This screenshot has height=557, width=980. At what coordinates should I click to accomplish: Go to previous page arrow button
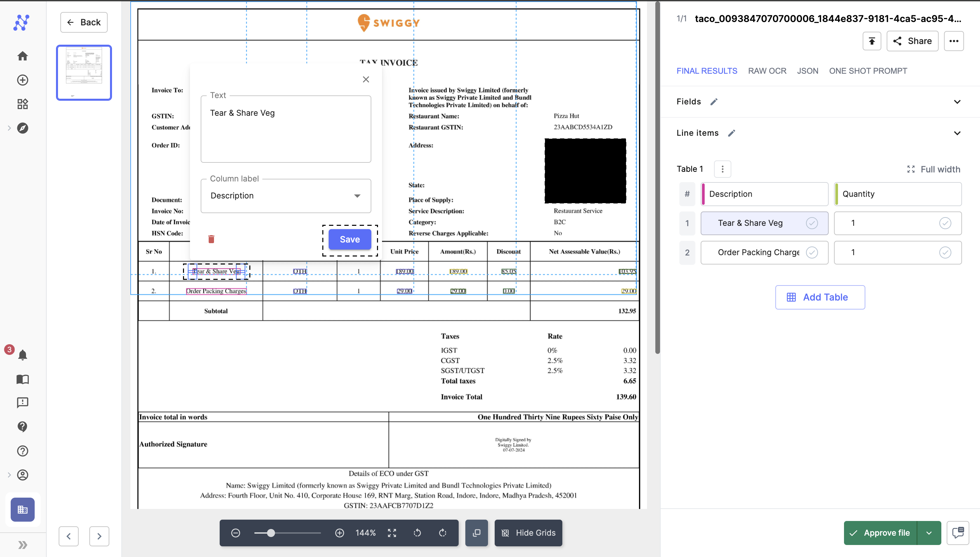click(68, 536)
